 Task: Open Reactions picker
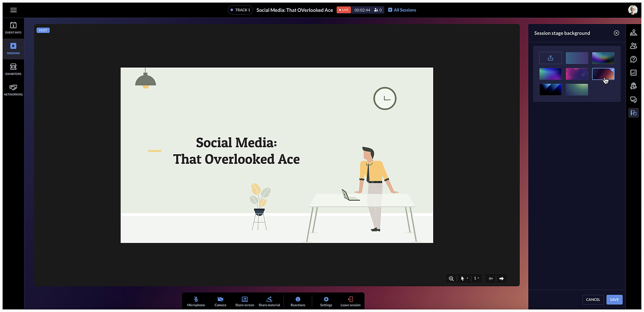(x=298, y=301)
